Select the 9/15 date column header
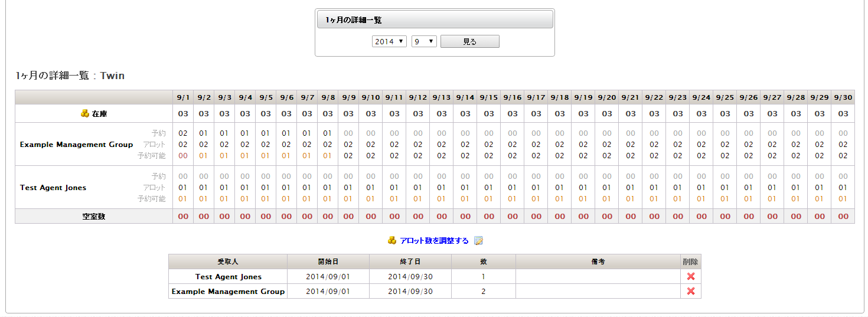Viewport: 868px width, 317px height. tap(488, 97)
